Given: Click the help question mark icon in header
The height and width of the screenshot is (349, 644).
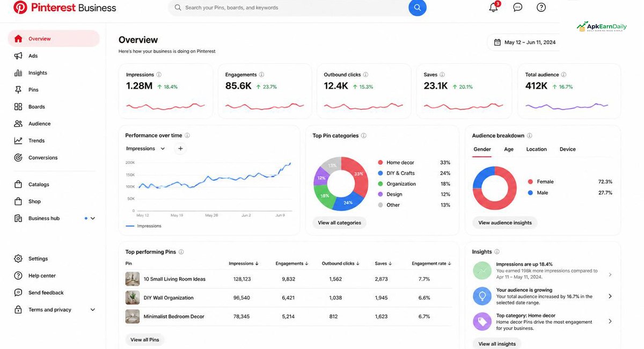Looking at the screenshot, I should point(541,8).
